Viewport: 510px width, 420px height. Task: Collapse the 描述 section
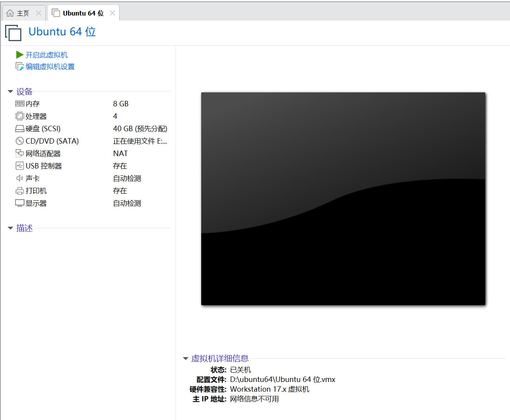[x=10, y=228]
